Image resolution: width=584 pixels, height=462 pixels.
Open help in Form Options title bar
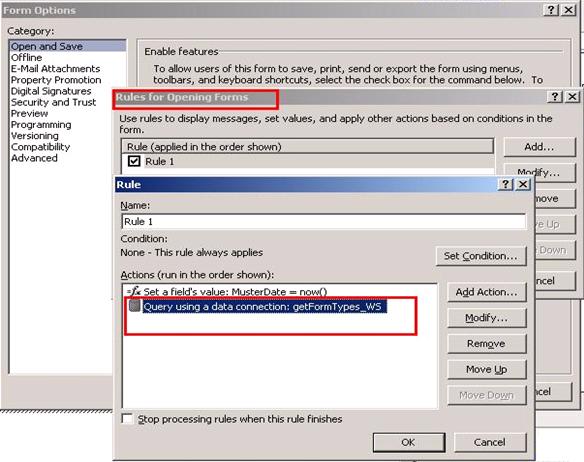[x=551, y=10]
